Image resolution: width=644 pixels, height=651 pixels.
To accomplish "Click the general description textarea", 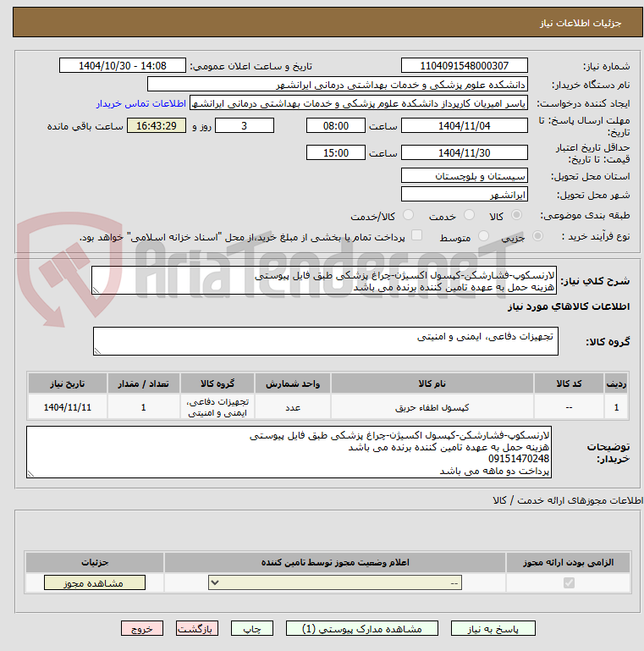I will 324,281.
